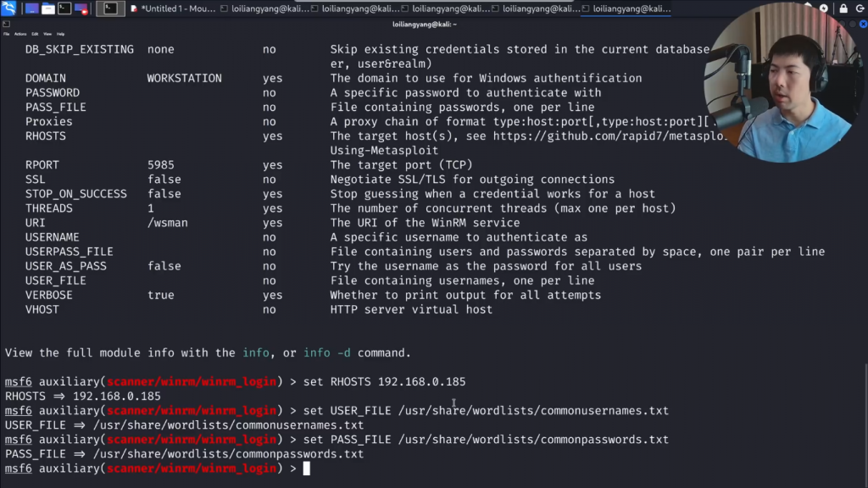Click the terminal cursor at msf6 prompt
Screen dimensions: 868x488
[x=307, y=469]
